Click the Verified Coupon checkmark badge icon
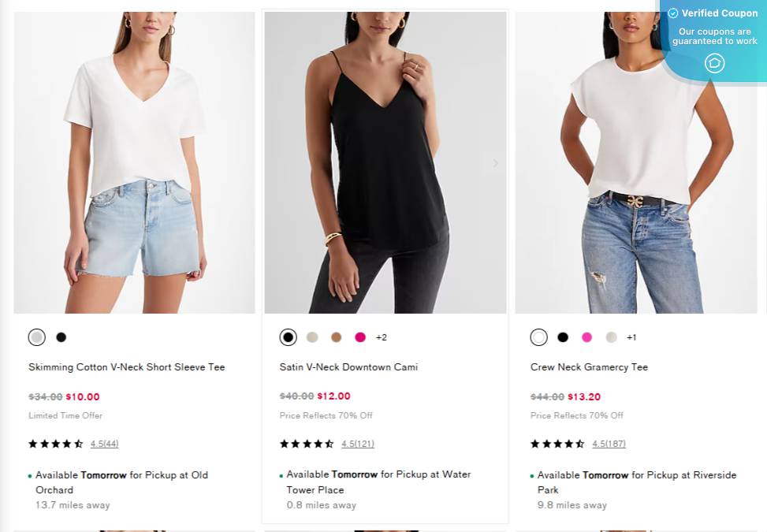The height and width of the screenshot is (532, 767). tap(673, 13)
